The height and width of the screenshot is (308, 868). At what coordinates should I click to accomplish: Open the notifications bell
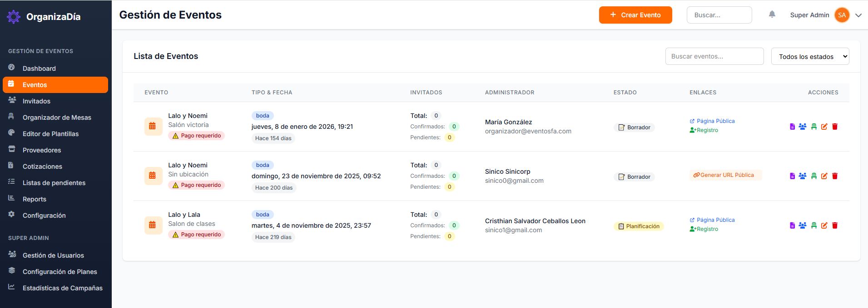click(772, 15)
